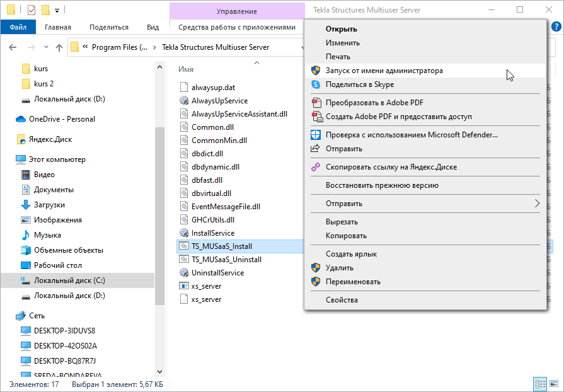Choose Вырезать in the context menu
564x392 pixels.
click(x=425, y=222)
